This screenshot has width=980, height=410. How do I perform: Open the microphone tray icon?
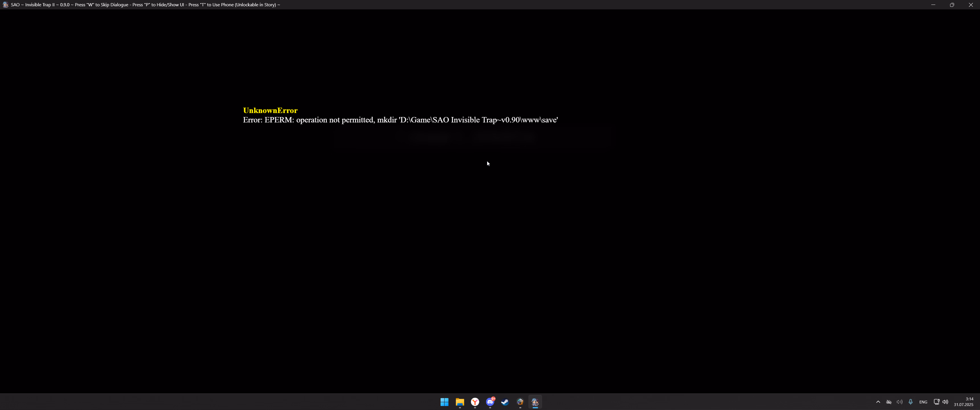click(910, 402)
